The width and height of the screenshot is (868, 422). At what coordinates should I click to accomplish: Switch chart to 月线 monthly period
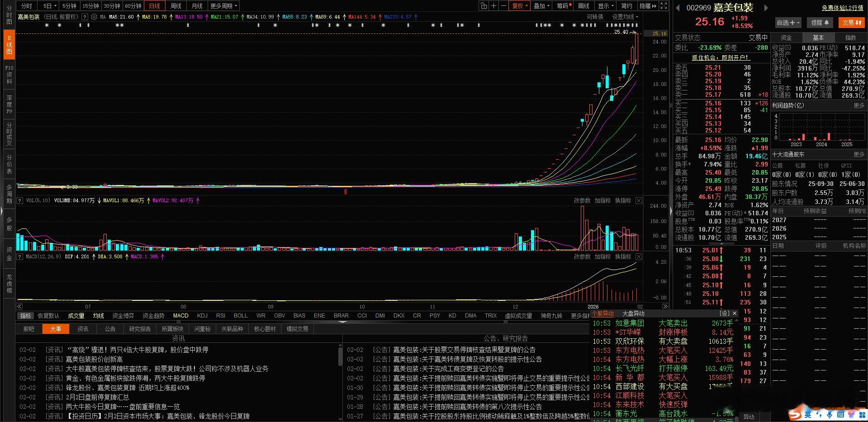pos(197,6)
